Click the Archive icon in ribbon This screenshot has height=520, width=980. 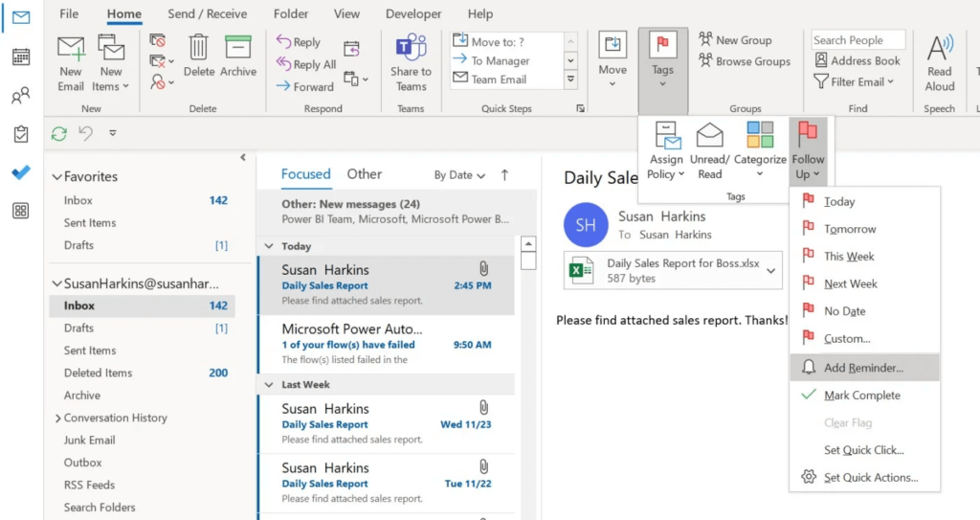pos(238,48)
